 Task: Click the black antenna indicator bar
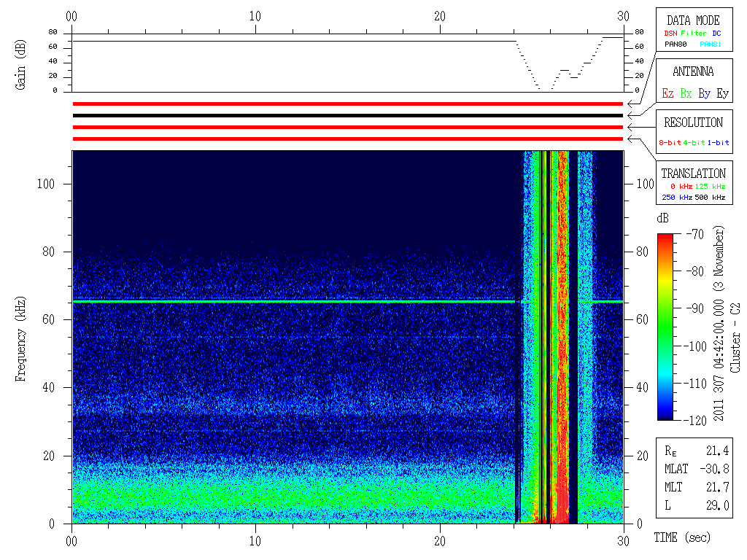coord(347,115)
